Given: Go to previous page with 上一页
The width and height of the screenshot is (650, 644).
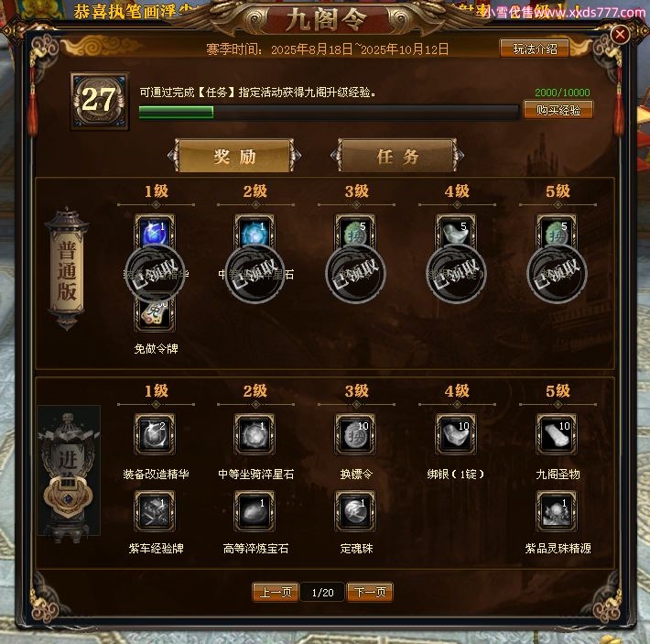Looking at the screenshot, I should [x=276, y=592].
